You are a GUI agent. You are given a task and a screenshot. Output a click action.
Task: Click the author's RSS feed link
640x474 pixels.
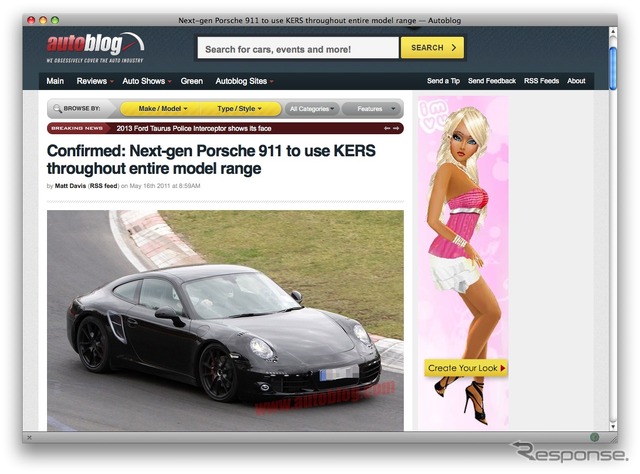coord(104,186)
